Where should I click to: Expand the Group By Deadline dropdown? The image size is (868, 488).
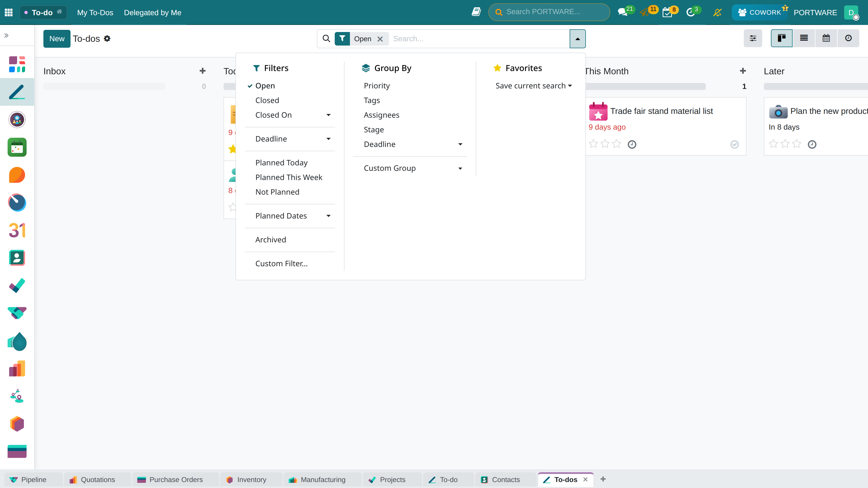pos(410,145)
